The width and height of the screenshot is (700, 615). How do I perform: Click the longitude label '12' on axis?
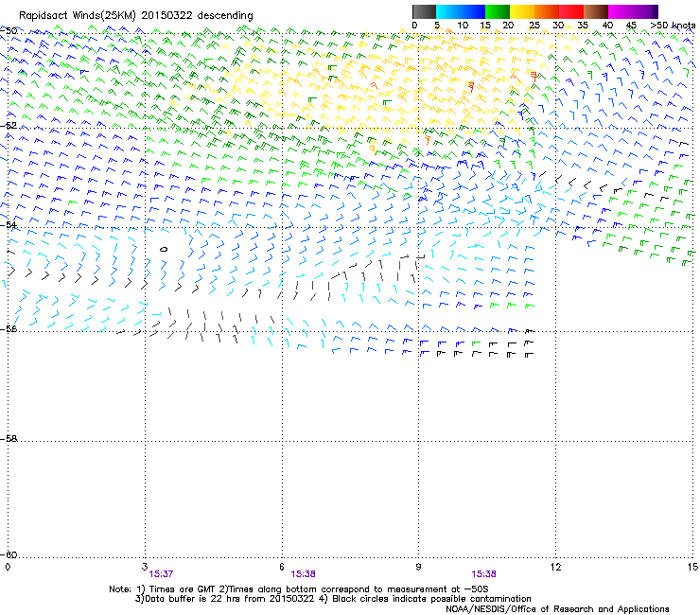tap(556, 567)
